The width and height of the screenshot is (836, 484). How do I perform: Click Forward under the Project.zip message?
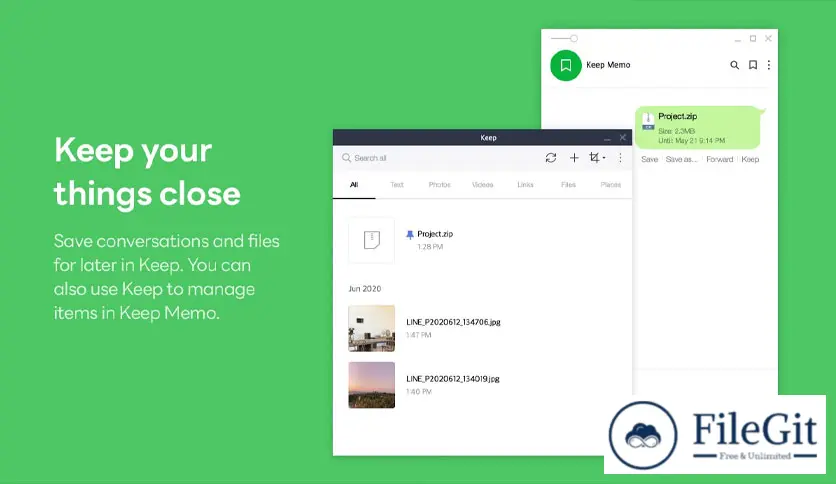tap(719, 159)
